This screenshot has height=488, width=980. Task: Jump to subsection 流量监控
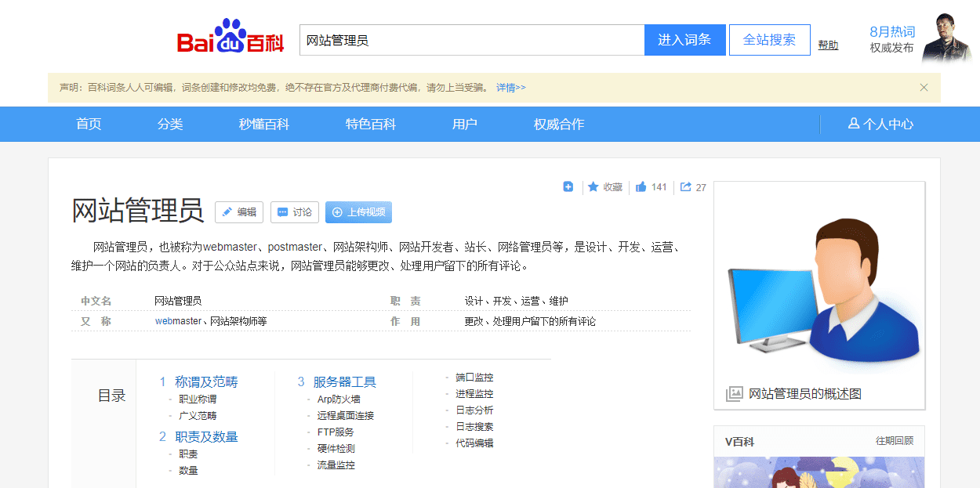pyautogui.click(x=336, y=465)
